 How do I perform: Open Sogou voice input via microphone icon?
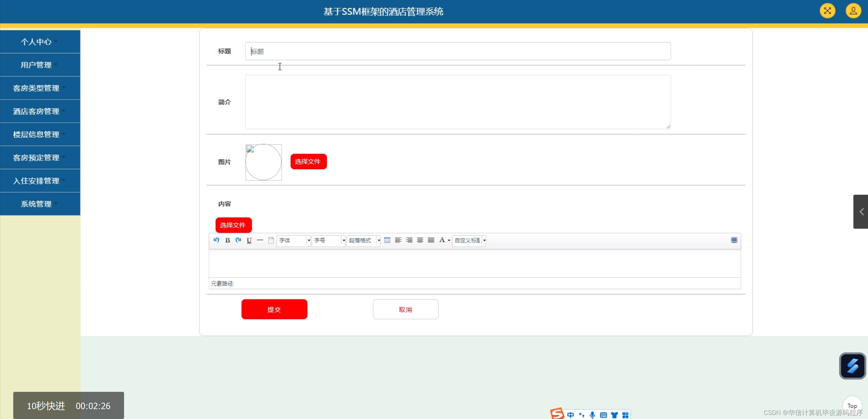click(x=592, y=415)
